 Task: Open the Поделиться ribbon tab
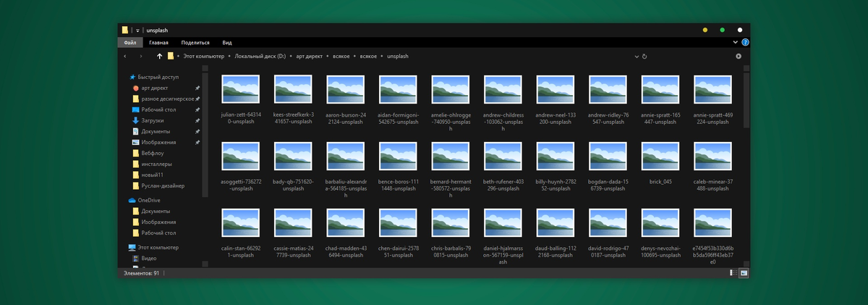click(x=195, y=43)
